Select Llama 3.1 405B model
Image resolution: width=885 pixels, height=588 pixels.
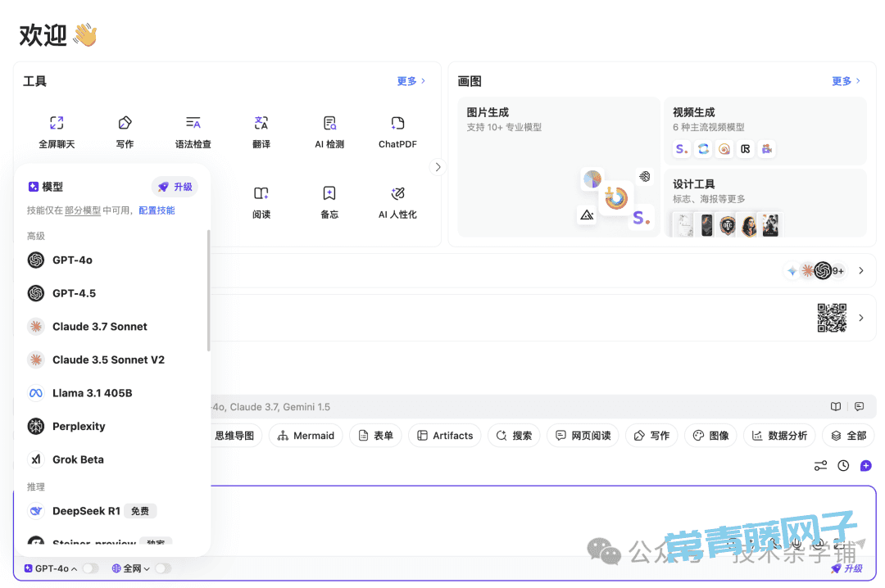(113, 393)
